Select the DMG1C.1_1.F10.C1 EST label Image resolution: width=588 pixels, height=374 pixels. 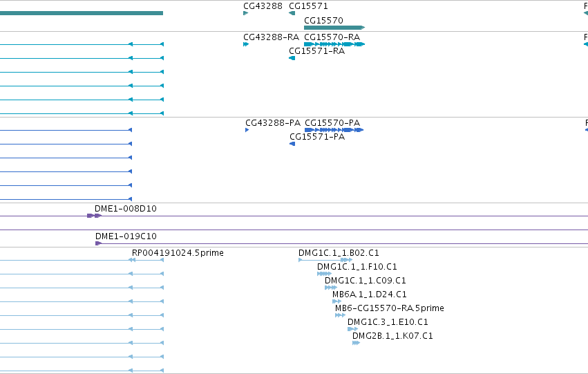(x=357, y=267)
